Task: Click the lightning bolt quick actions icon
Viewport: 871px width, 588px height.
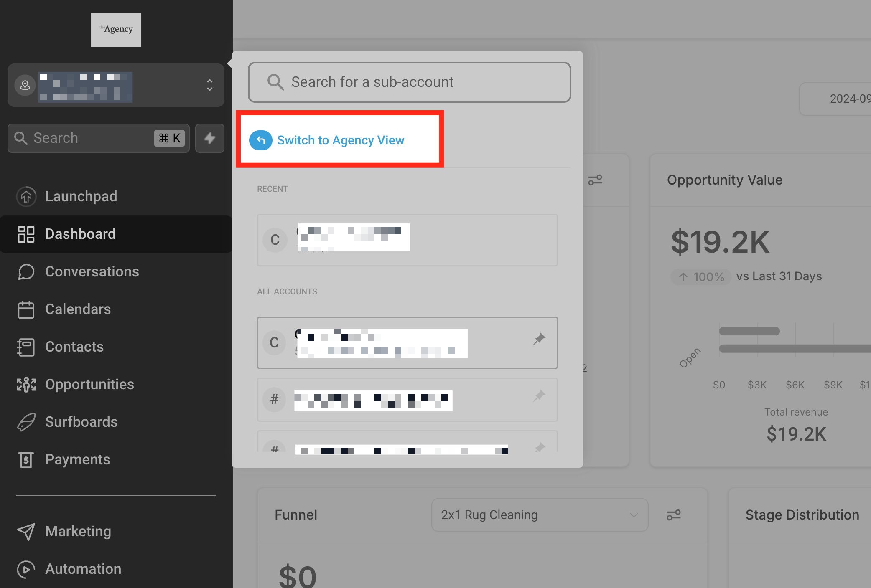Action: click(210, 138)
